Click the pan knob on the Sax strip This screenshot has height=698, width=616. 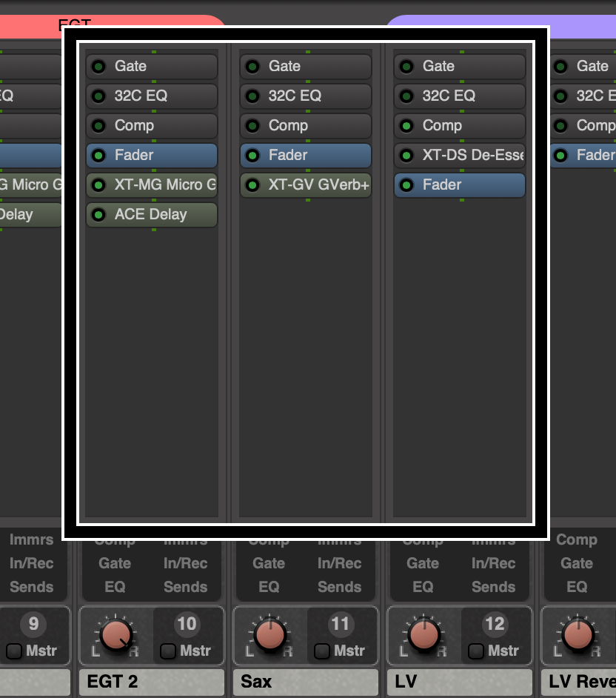270,635
